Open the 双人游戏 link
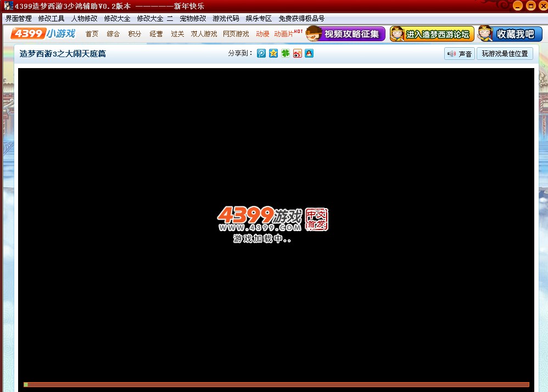The width and height of the screenshot is (548, 392). point(204,34)
